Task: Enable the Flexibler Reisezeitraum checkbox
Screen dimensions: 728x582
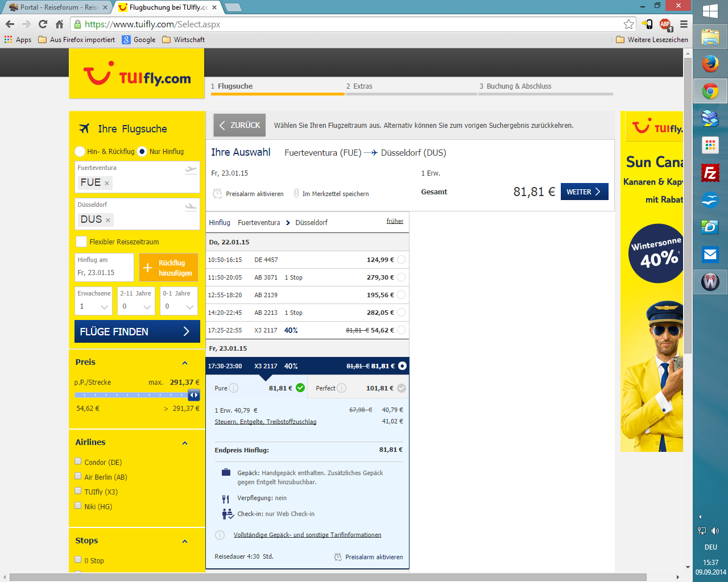Action: (81, 242)
